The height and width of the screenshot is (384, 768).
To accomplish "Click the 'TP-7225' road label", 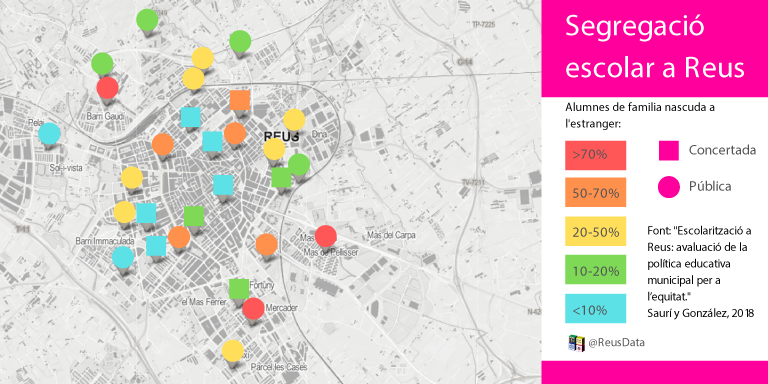I will pos(482,23).
